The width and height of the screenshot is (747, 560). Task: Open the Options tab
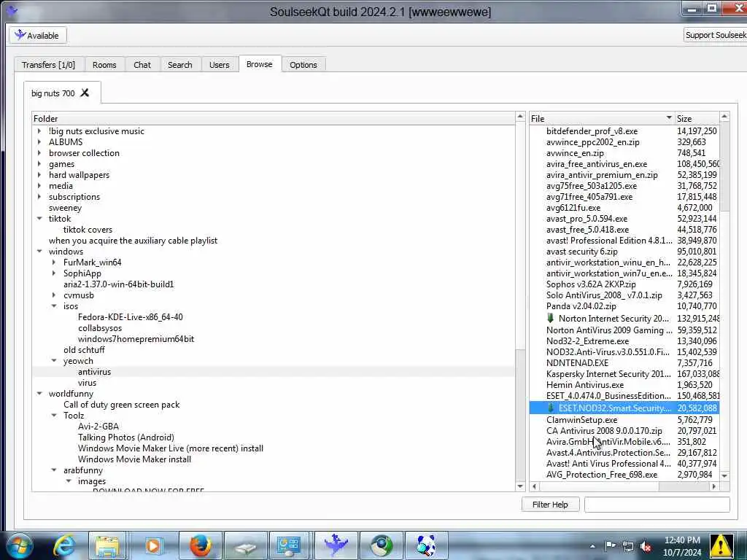(x=303, y=65)
